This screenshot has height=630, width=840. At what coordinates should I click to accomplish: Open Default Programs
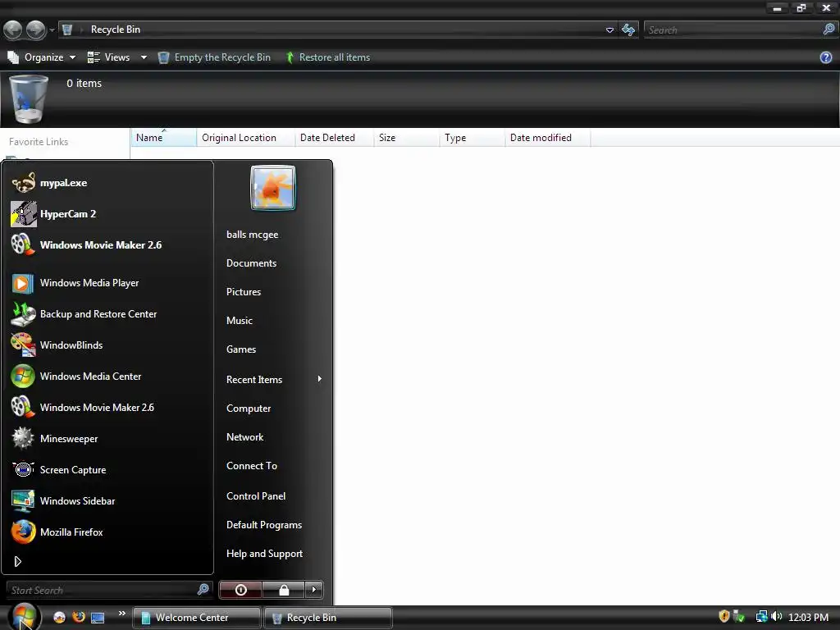pyautogui.click(x=264, y=525)
